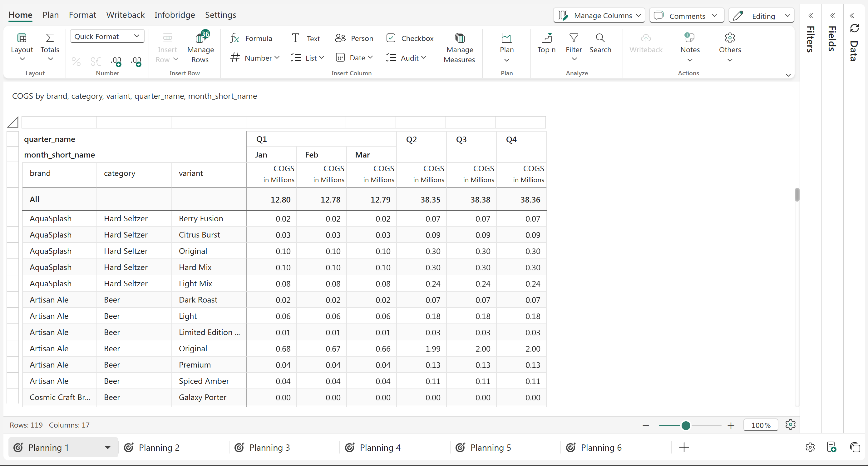Switch to the Writeback ribbon tab
868x466 pixels.
125,15
